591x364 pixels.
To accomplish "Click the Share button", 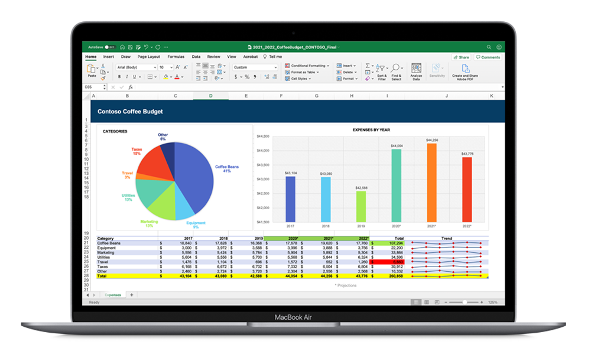I will click(462, 57).
